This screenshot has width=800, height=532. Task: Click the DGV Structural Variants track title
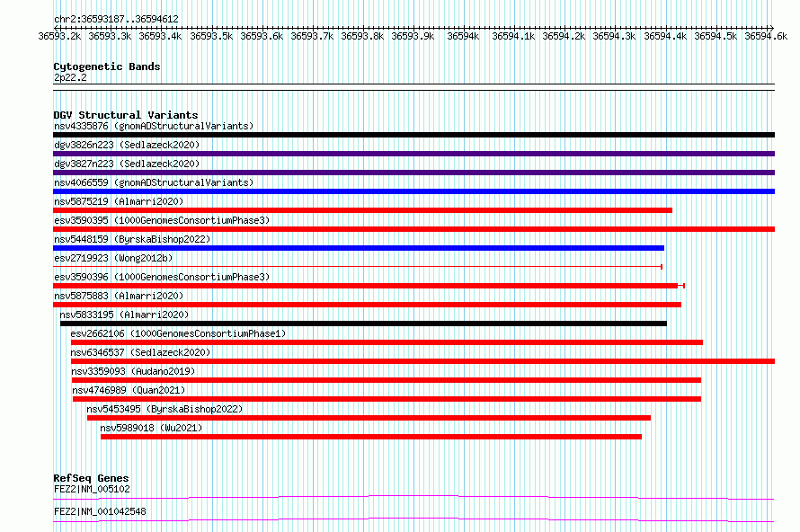[126, 115]
